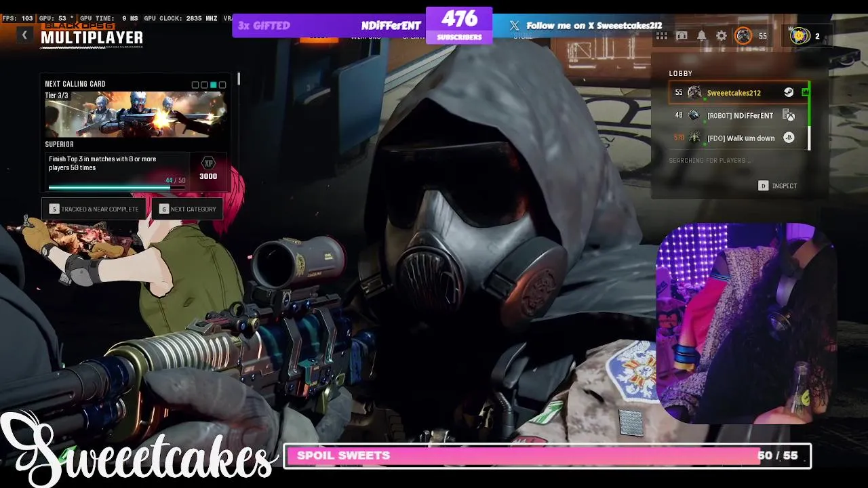Click level 55 beside Sweeetcakes212
The height and width of the screenshot is (488, 868).
679,93
